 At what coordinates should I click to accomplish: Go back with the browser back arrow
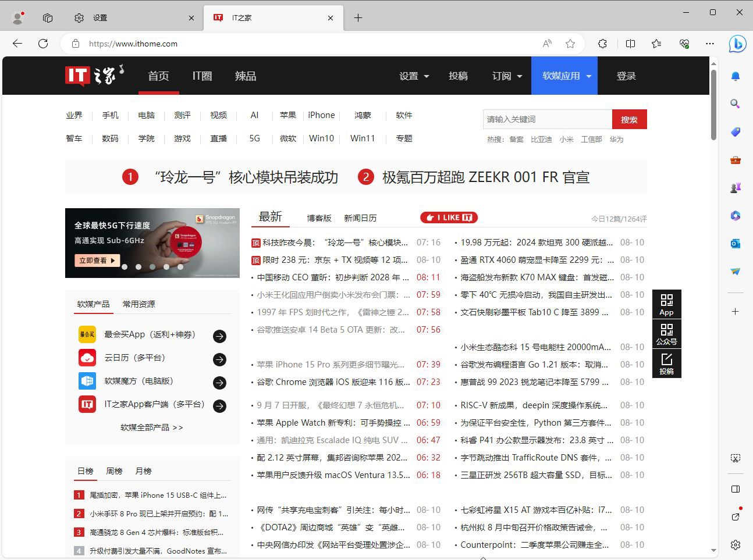pyautogui.click(x=17, y=44)
